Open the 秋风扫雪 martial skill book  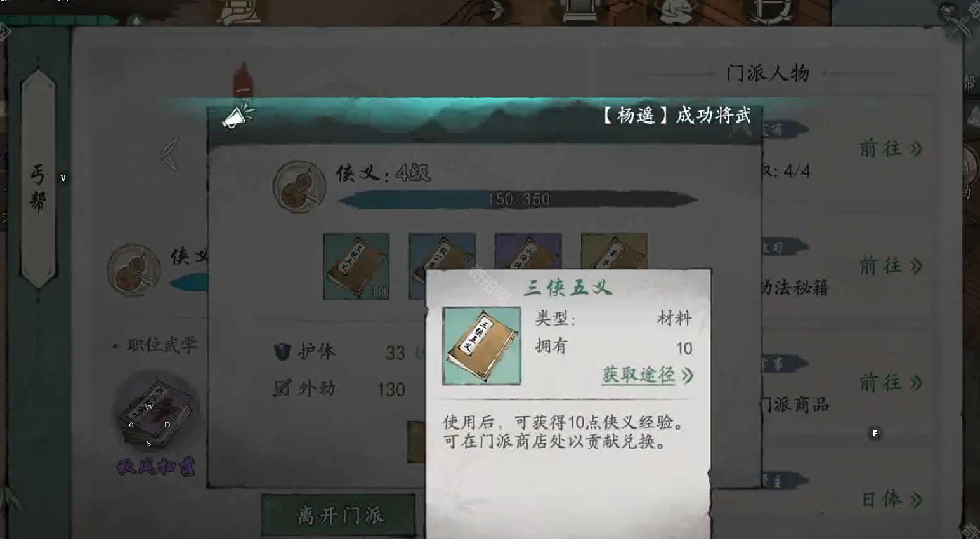pyautogui.click(x=156, y=410)
